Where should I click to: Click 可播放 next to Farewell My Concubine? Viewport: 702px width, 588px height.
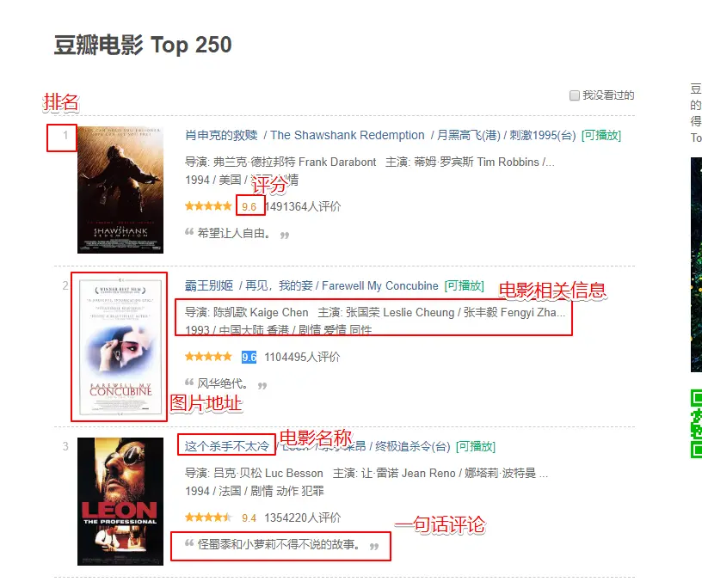tap(465, 285)
